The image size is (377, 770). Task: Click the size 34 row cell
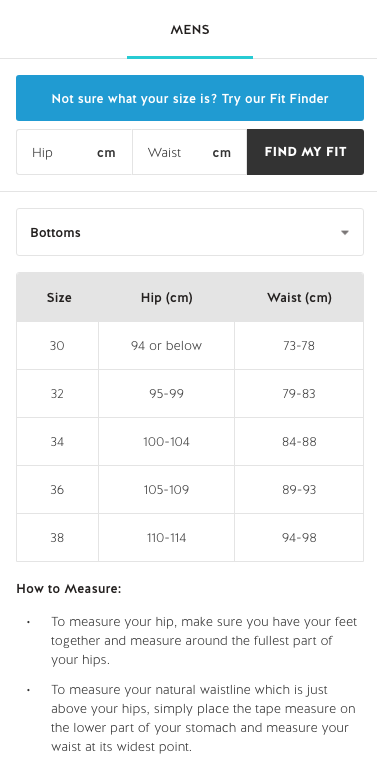[x=57, y=442]
